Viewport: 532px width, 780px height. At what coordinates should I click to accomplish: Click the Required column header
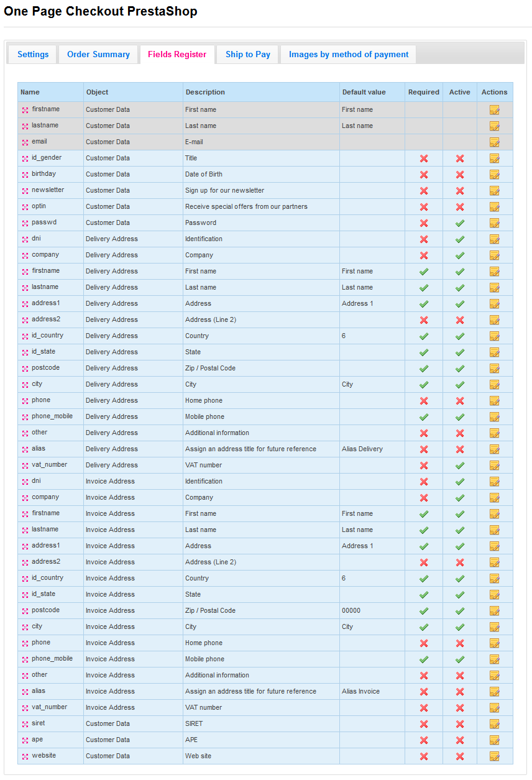pos(424,92)
